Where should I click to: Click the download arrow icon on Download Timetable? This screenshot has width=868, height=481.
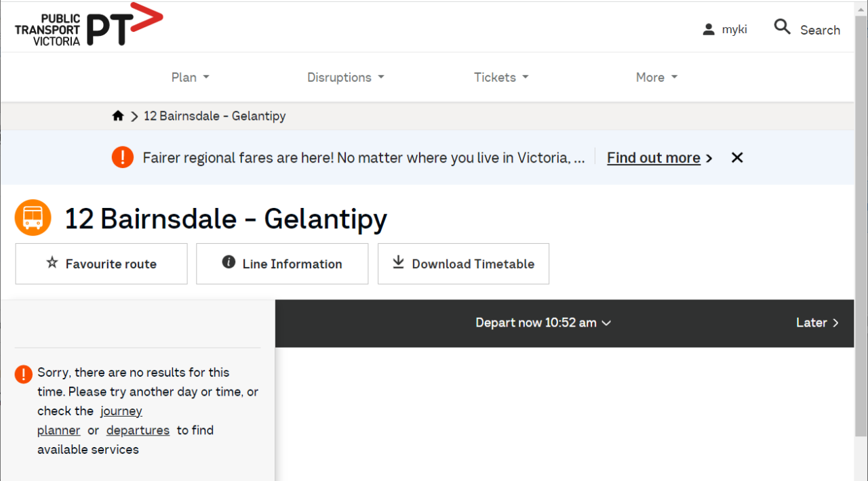(399, 263)
